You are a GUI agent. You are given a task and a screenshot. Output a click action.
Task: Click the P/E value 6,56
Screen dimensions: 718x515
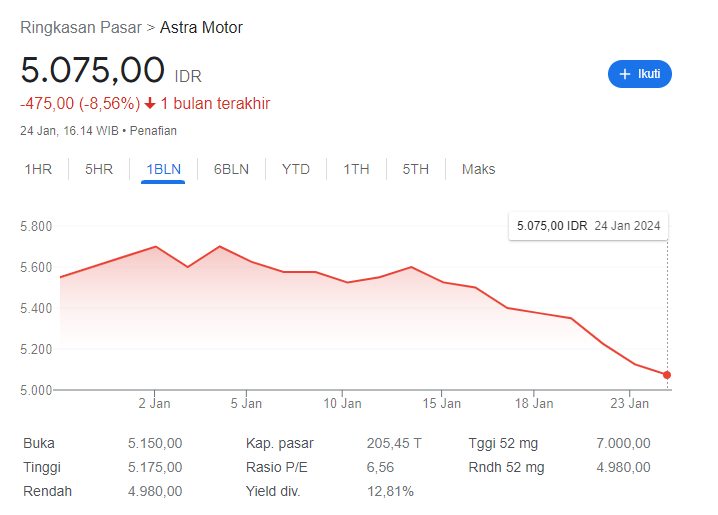point(380,467)
